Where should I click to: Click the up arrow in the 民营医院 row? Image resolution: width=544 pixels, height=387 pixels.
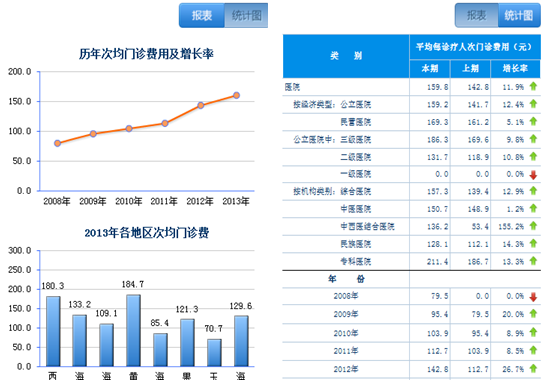tap(533, 121)
